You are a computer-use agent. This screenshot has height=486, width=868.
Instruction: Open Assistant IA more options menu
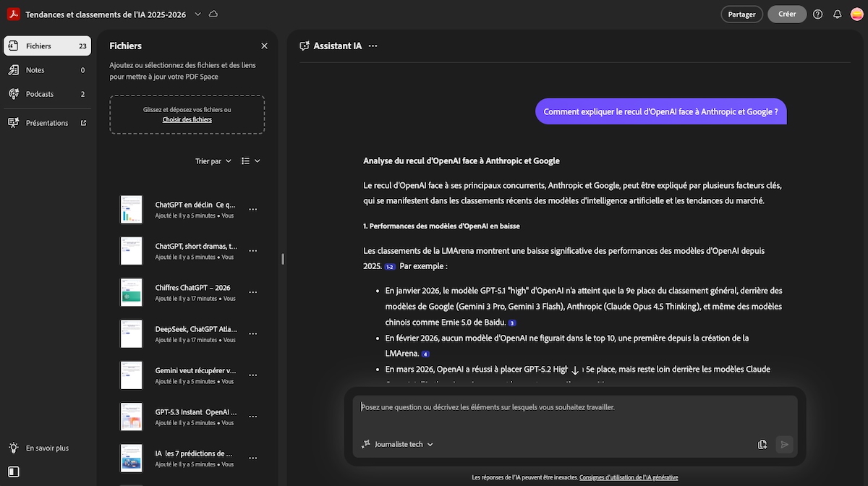[x=373, y=46]
